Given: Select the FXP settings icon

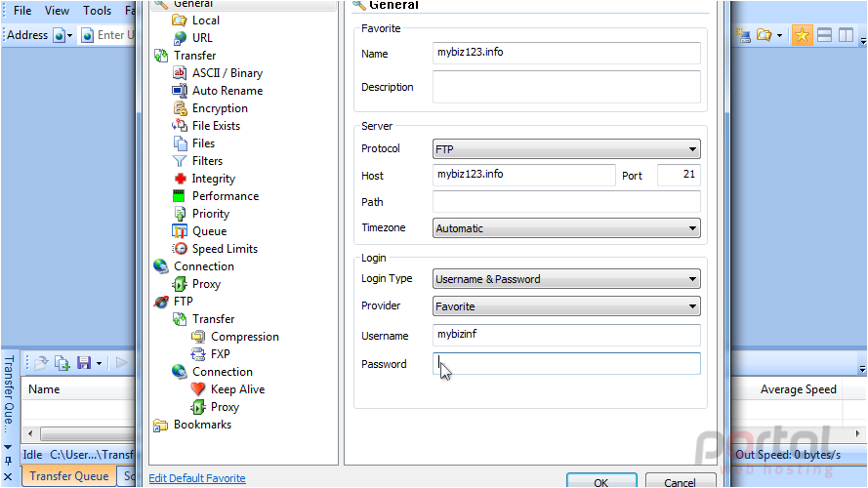Looking at the screenshot, I should coord(197,354).
